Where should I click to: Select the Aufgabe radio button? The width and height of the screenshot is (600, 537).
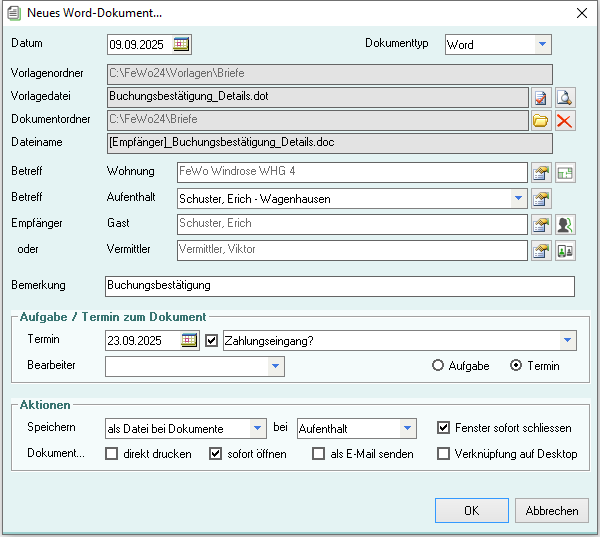(438, 366)
